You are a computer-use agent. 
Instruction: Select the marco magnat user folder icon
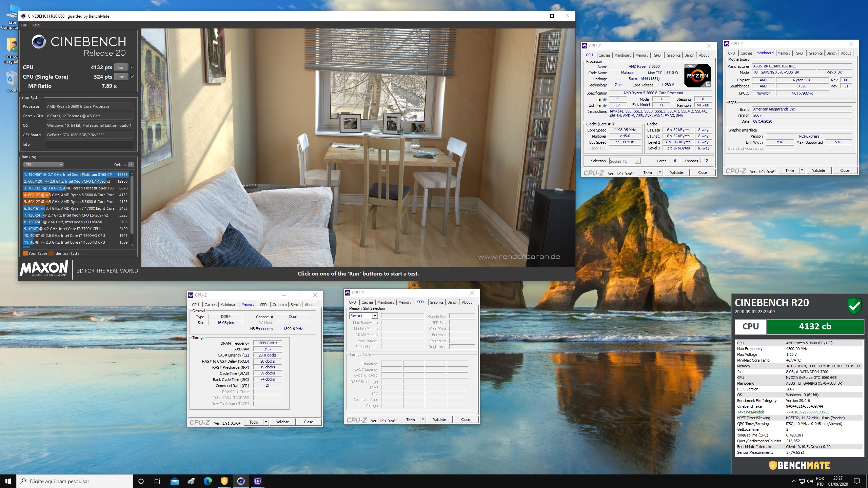tap(12, 50)
